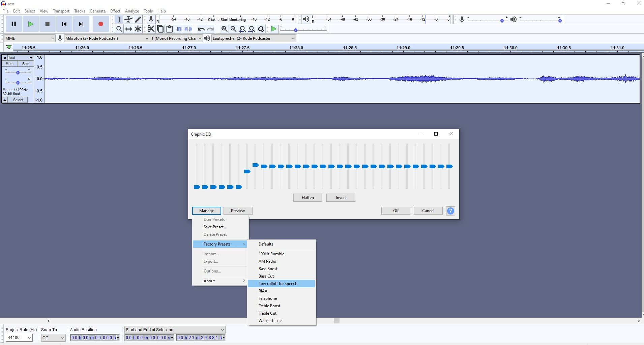644x345 pixels.
Task: Open Graphic EQ help question mark
Action: tap(450, 211)
